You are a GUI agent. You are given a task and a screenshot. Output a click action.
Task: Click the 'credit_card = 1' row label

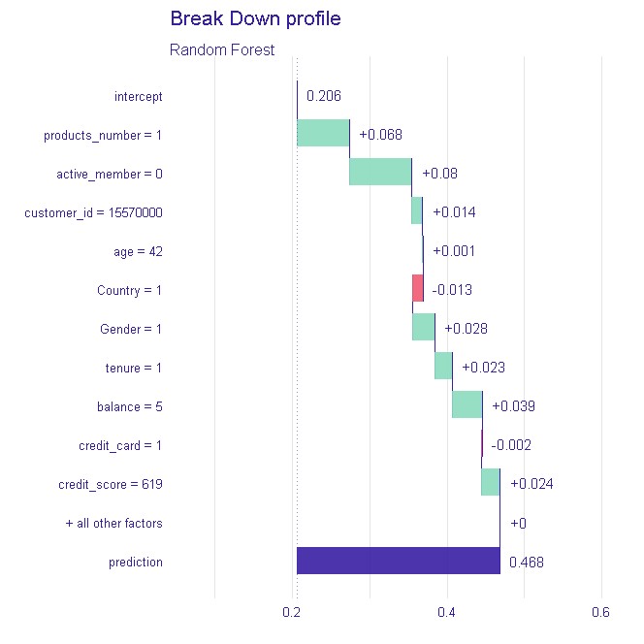[120, 445]
